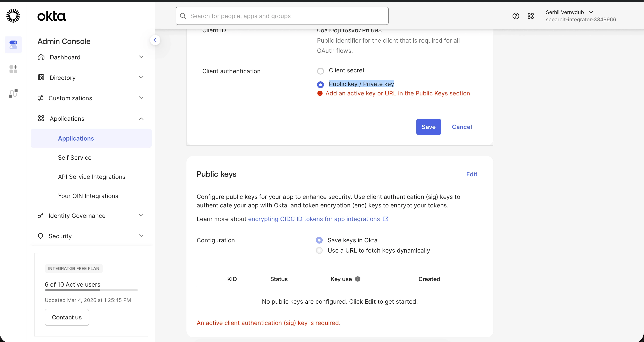
Task: Select the Client secret radio button
Action: pyautogui.click(x=320, y=71)
